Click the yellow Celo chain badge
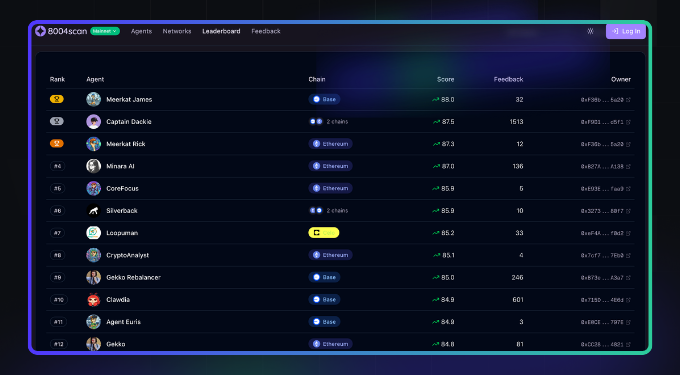The height and width of the screenshot is (375, 680). pos(324,233)
